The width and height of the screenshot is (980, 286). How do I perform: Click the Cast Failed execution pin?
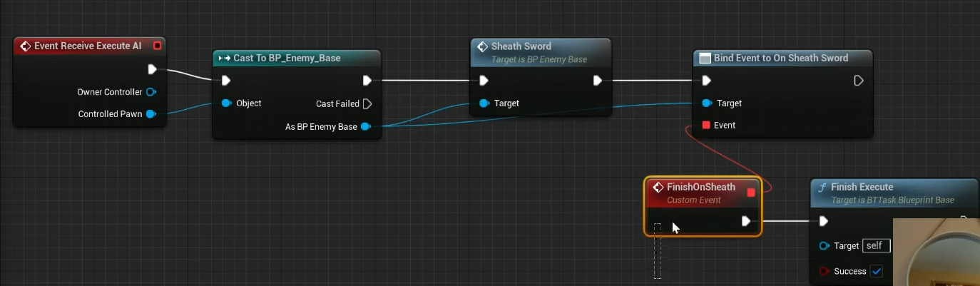point(367,104)
